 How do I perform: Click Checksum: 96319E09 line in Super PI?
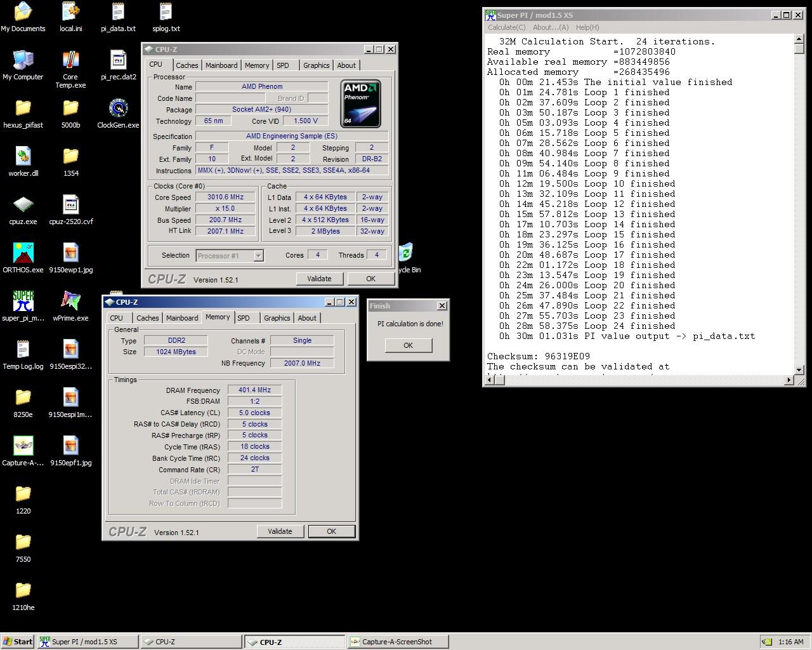539,356
